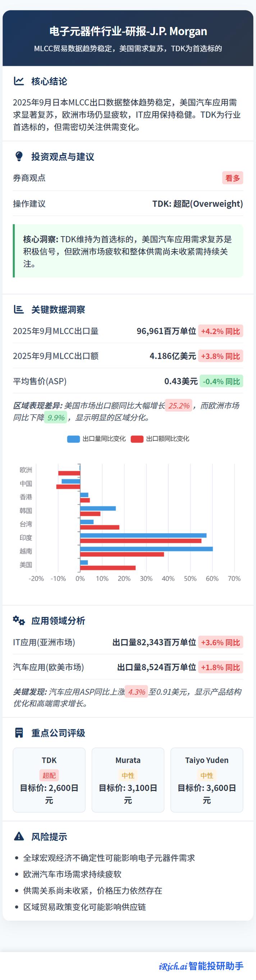The image size is (256, 980).
Task: Toggle the blue 出口量同比变化 legend swatch
Action: (x=73, y=439)
